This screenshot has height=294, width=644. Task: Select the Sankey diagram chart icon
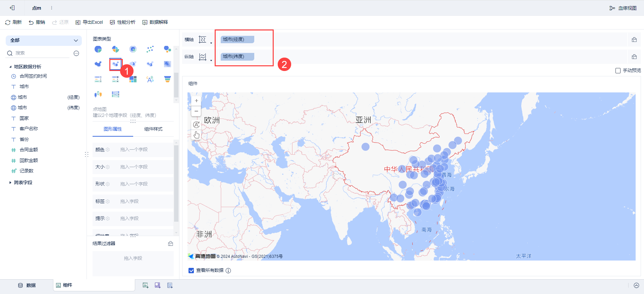click(115, 94)
